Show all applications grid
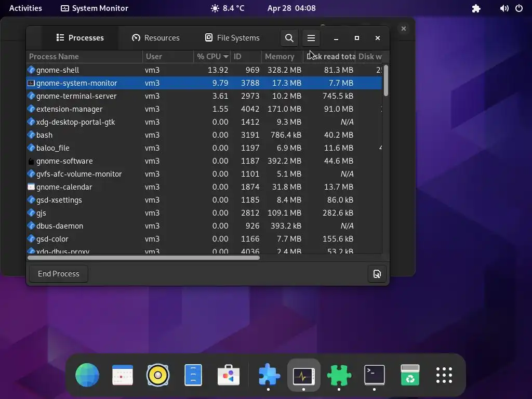Image resolution: width=532 pixels, height=399 pixels. pyautogui.click(x=444, y=375)
